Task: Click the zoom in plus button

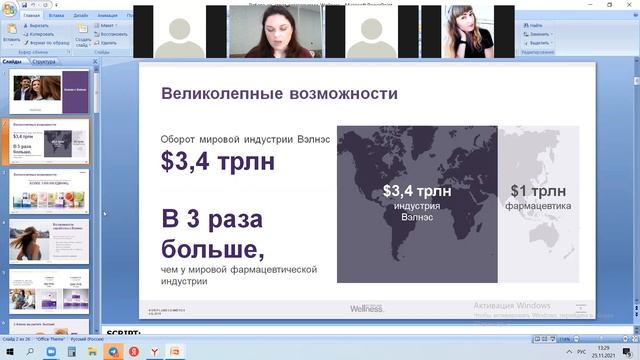Action: [625, 339]
